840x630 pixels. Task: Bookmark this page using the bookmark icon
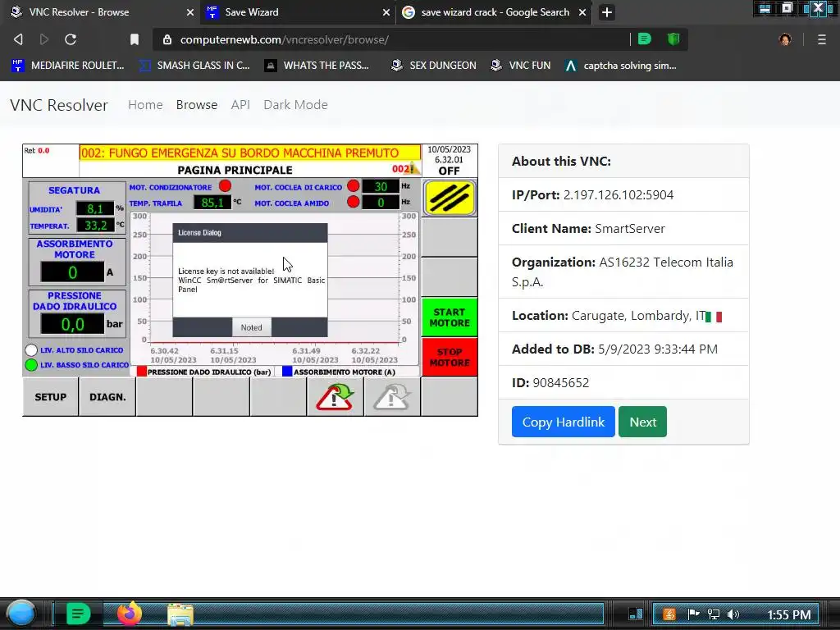click(x=135, y=39)
